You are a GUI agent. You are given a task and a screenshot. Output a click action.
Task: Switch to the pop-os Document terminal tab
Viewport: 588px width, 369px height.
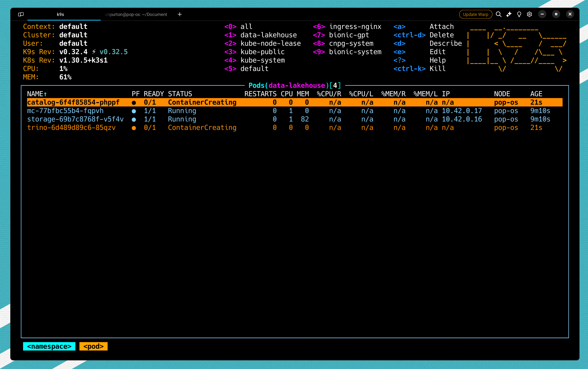(136, 14)
